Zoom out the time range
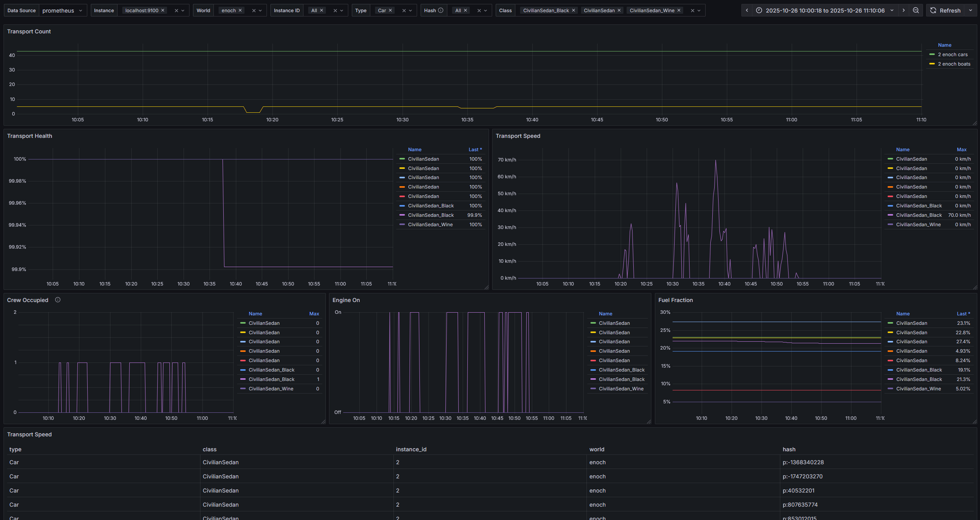980x520 pixels. (916, 11)
